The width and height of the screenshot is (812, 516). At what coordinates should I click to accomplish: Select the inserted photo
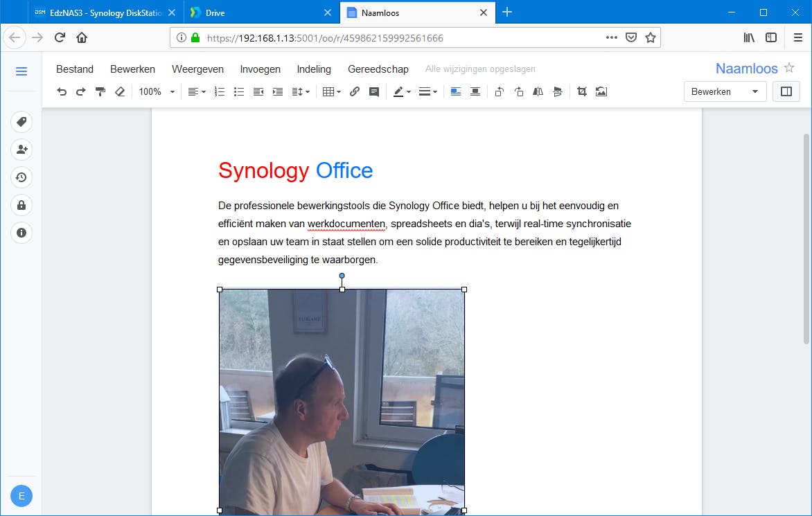tap(342, 401)
